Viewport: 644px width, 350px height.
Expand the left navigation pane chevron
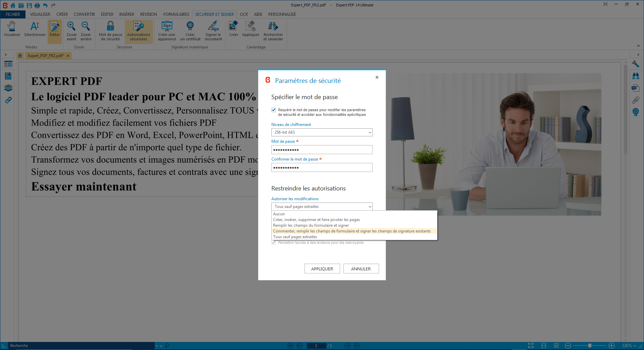coord(6,54)
